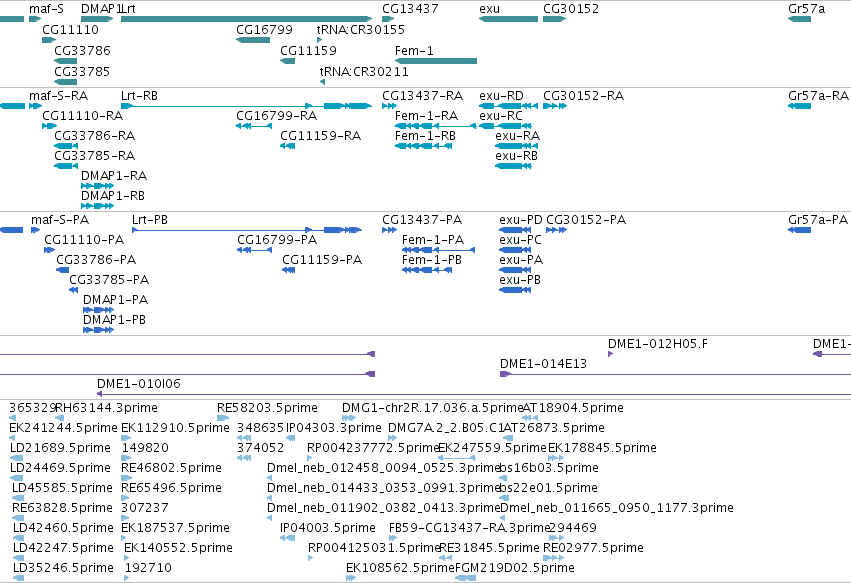Image resolution: width=851 pixels, height=583 pixels.
Task: Select the AT18904.5prime EST
Action: tap(530, 418)
